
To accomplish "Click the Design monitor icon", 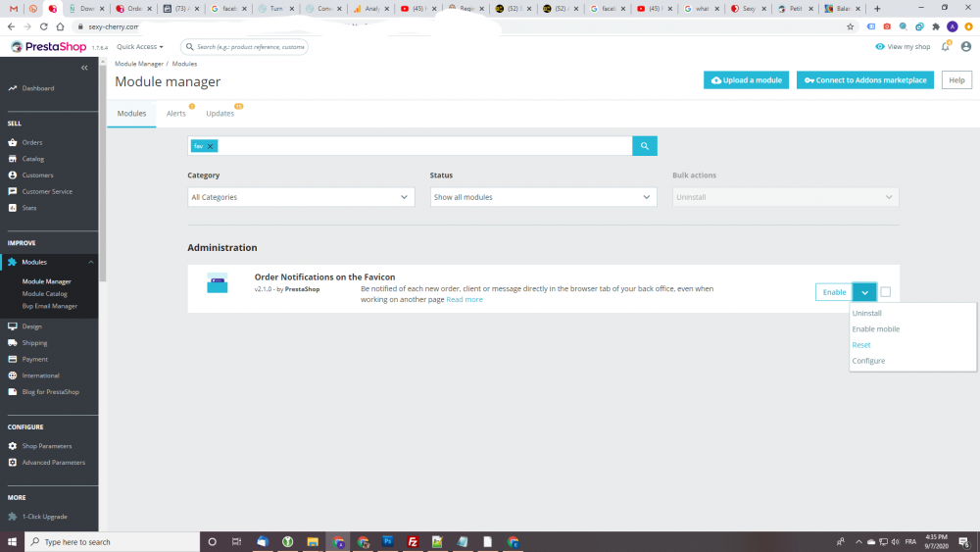I will [x=13, y=326].
